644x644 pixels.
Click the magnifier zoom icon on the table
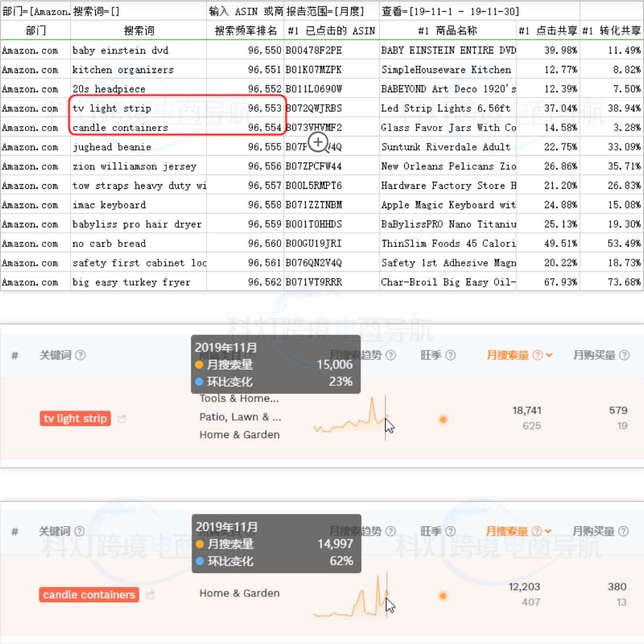[x=318, y=142]
